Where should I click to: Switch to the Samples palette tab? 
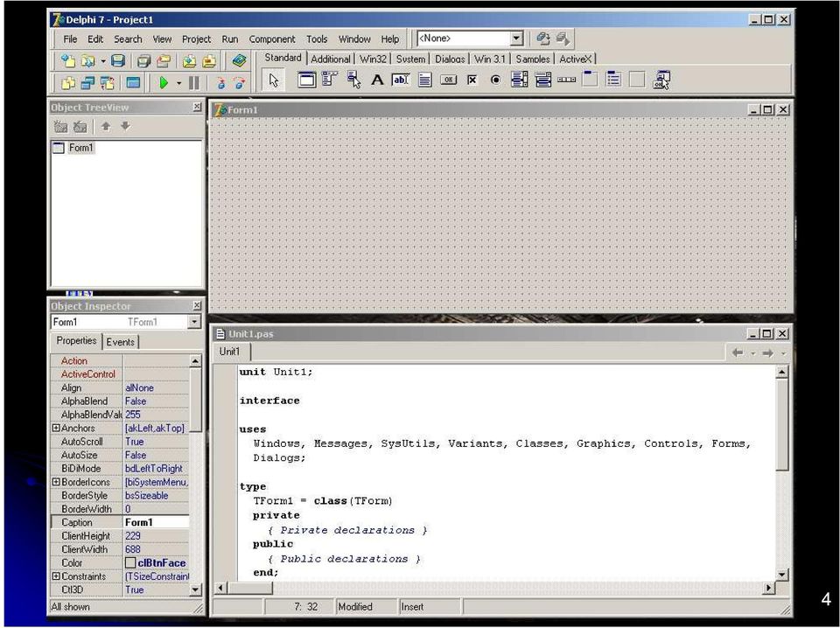[x=533, y=59]
